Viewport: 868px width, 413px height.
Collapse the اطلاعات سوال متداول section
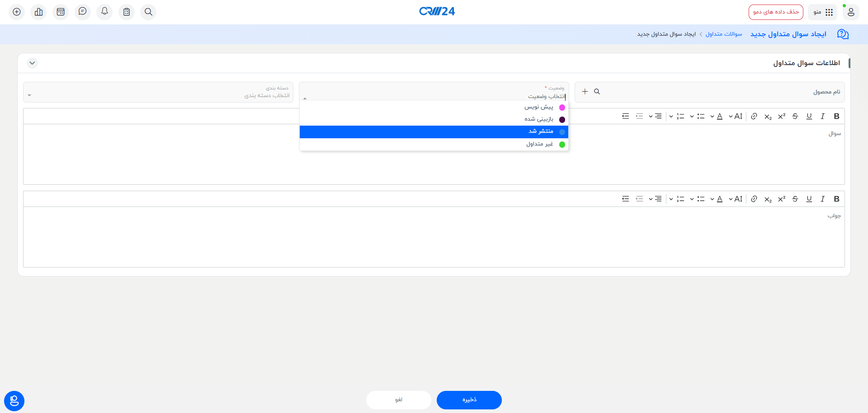(x=32, y=63)
